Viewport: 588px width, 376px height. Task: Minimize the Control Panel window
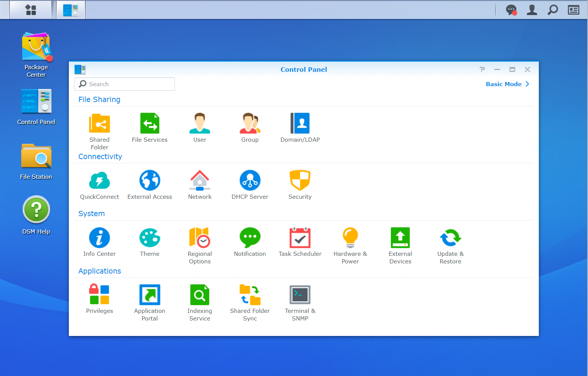[x=497, y=70]
